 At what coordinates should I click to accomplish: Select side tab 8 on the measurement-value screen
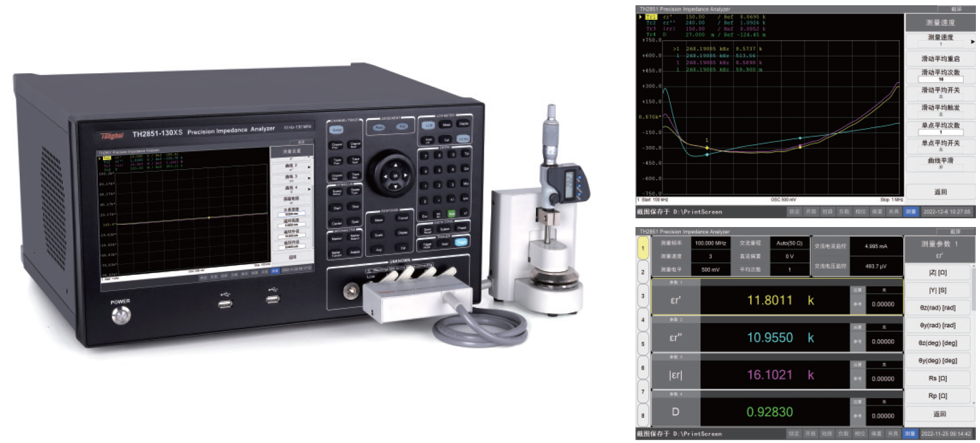point(642,416)
